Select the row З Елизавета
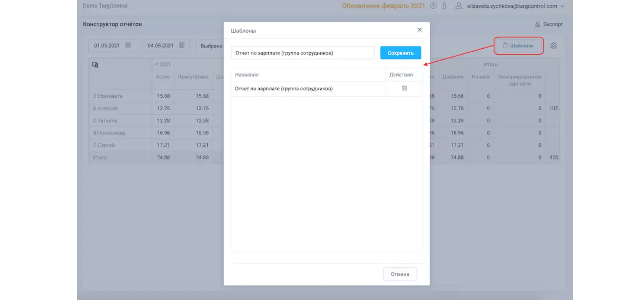Image resolution: width=644 pixels, height=301 pixels. [x=120, y=96]
